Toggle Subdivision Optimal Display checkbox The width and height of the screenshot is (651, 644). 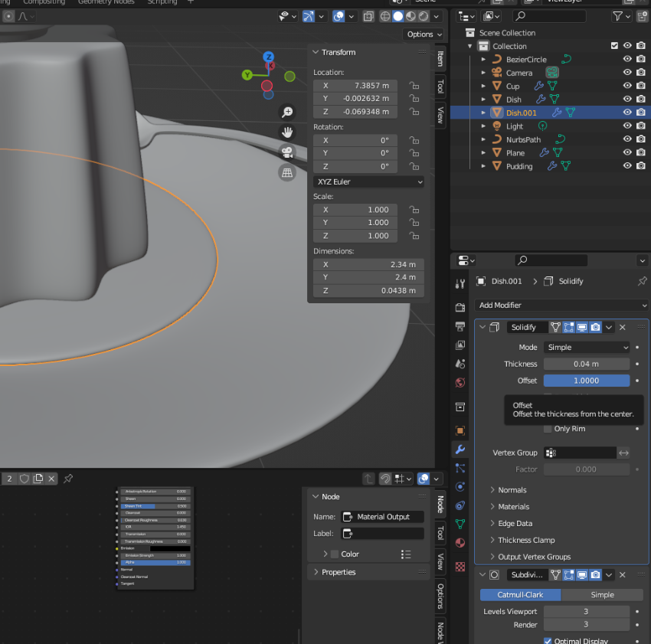coord(548,641)
